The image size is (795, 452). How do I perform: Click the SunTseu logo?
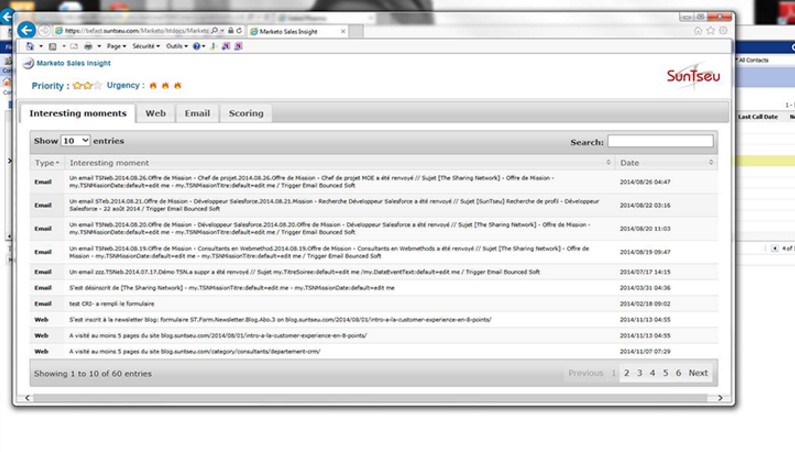[693, 76]
